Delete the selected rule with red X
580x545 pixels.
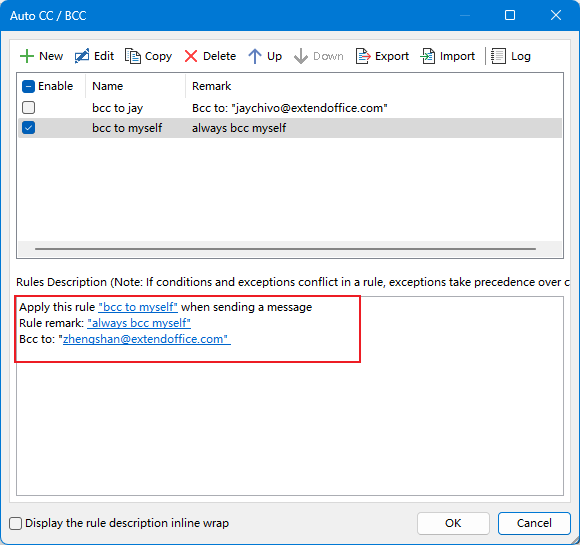[191, 56]
